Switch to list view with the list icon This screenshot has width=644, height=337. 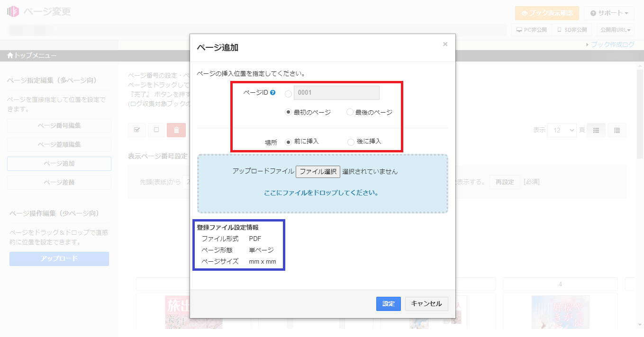[x=617, y=130]
